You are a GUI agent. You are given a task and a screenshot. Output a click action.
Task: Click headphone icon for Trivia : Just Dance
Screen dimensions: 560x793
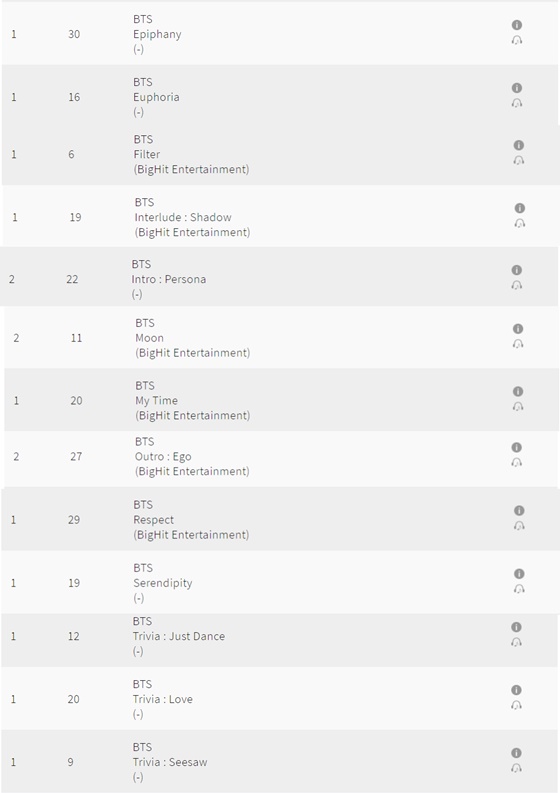[x=516, y=642]
